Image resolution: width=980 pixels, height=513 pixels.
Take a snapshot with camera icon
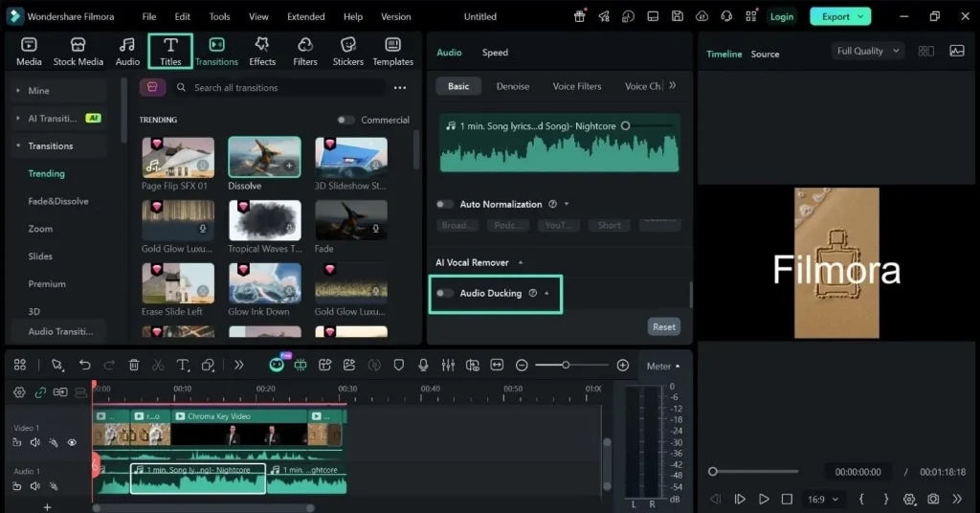tap(933, 499)
